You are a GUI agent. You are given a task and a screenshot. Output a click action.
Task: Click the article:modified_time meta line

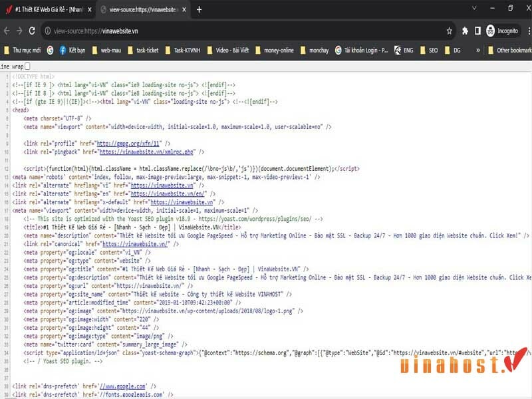click(x=132, y=303)
